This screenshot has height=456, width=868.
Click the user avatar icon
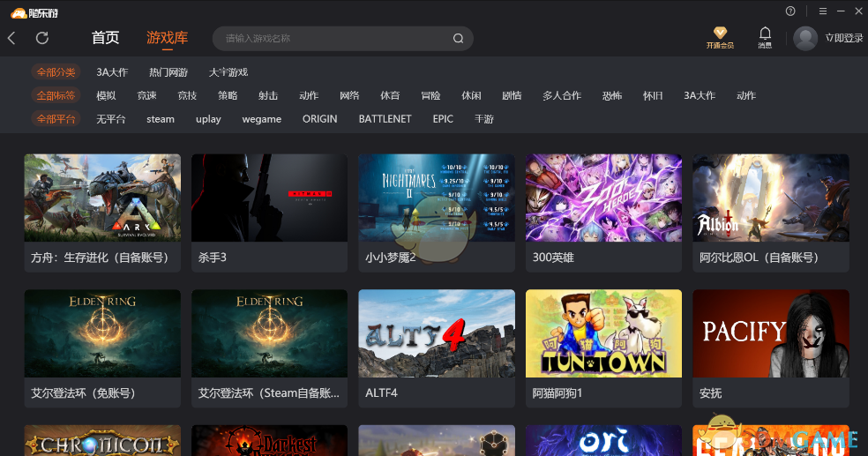(x=804, y=38)
